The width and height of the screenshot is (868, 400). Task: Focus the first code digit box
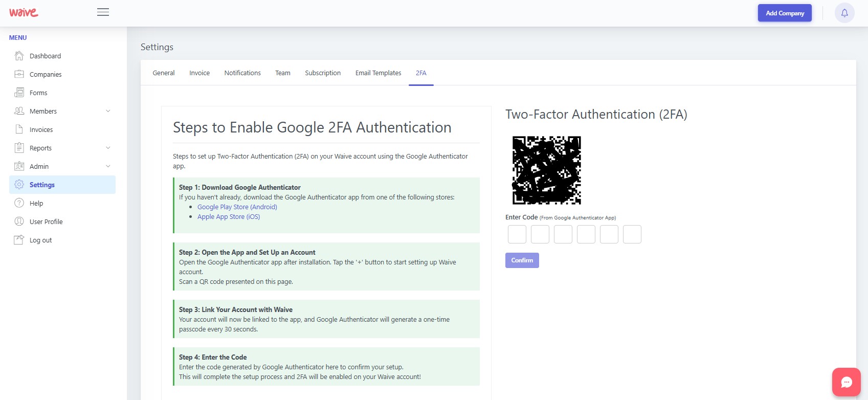click(517, 234)
